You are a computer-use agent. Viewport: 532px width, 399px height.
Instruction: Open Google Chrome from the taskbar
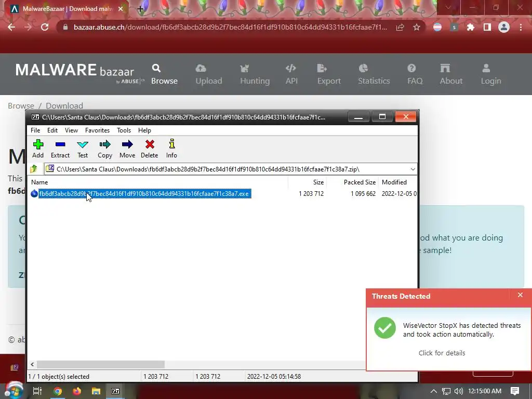(58, 391)
